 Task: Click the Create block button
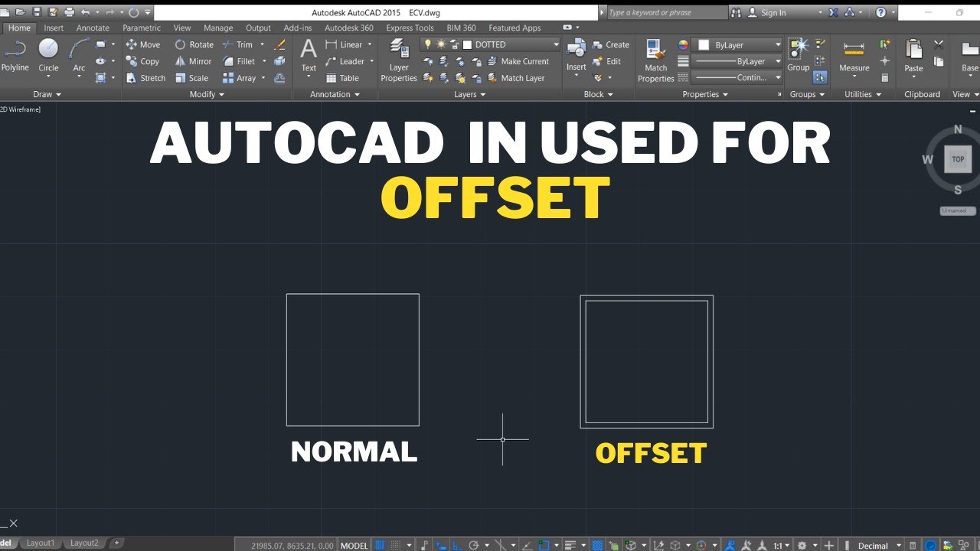[x=610, y=44]
